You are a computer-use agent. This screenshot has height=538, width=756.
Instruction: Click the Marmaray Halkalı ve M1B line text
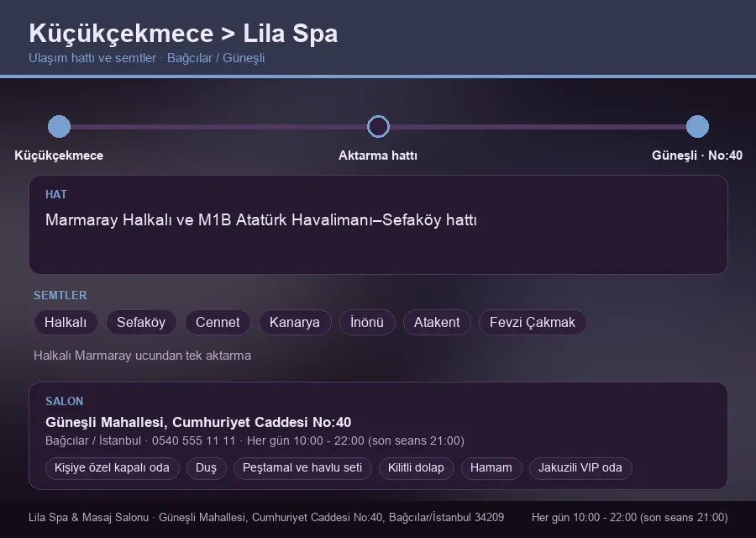coord(261,220)
